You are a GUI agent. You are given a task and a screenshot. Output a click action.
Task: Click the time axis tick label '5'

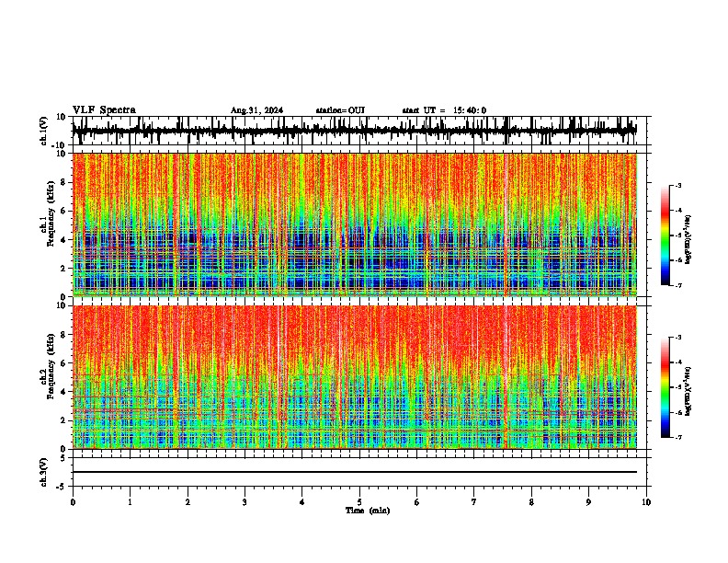pyautogui.click(x=359, y=502)
